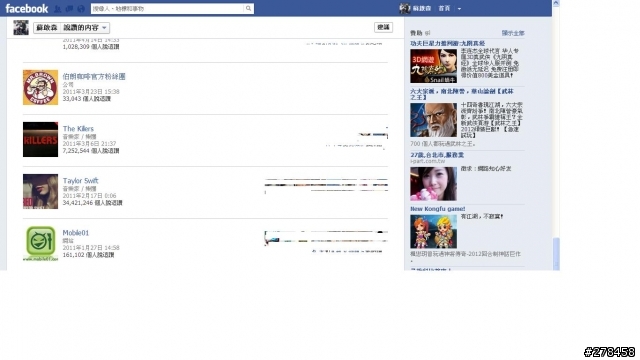Open 功夫巨星力薦網遊 九陰真经 ad title

(448, 43)
